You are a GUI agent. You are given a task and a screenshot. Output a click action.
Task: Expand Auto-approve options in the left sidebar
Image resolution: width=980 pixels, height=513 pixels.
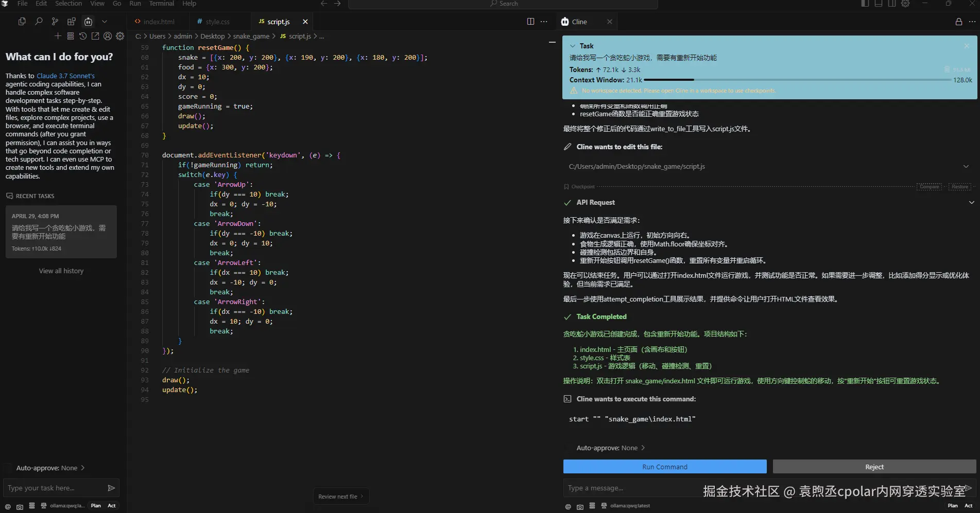[x=82, y=468]
